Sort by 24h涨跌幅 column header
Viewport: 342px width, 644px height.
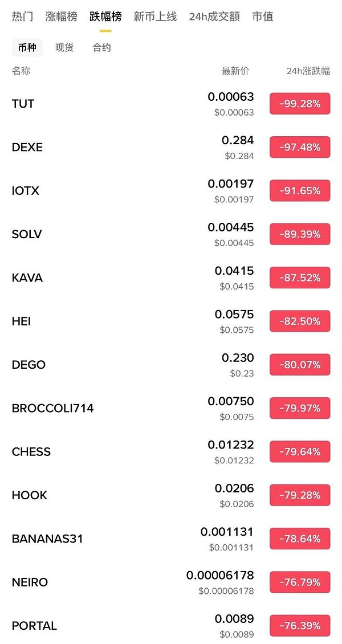(308, 71)
